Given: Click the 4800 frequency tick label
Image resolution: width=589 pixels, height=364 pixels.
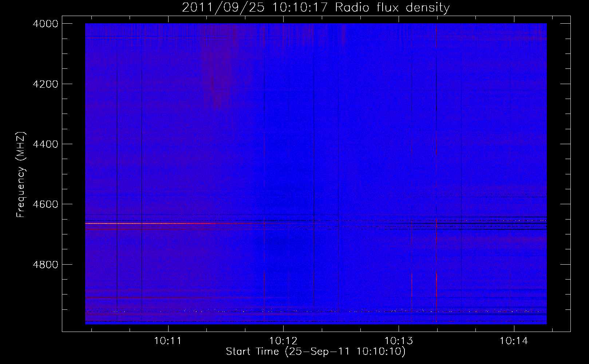Looking at the screenshot, I should coord(46,265).
